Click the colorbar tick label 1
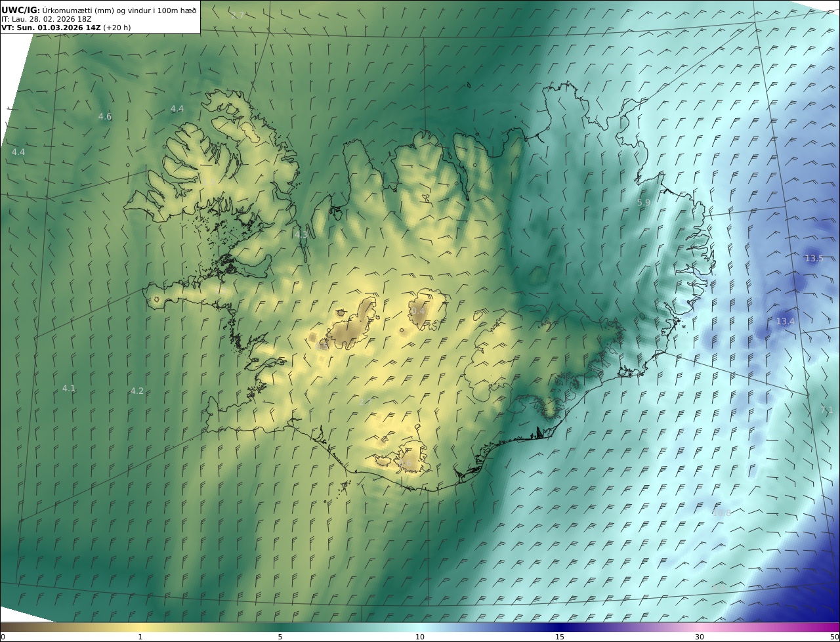This screenshot has height=642, width=840. (x=140, y=637)
